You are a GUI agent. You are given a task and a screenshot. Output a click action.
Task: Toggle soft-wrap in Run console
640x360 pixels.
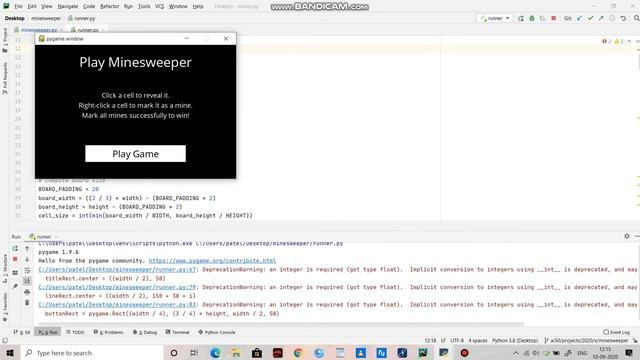[27, 270]
